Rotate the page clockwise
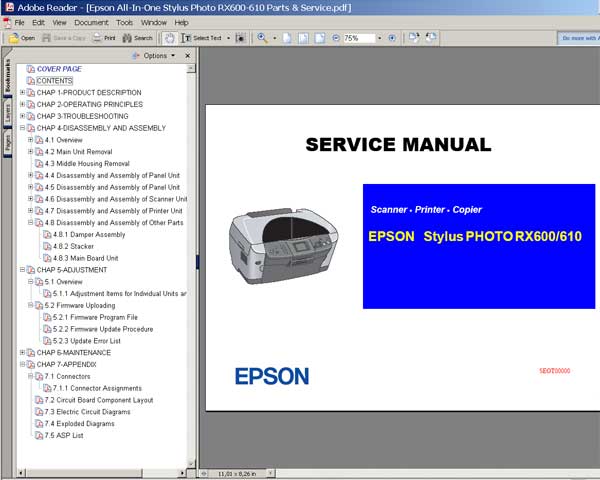This screenshot has height=480, width=600. (414, 38)
